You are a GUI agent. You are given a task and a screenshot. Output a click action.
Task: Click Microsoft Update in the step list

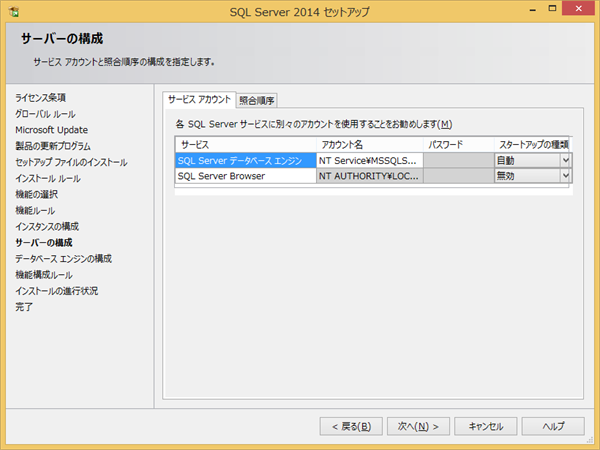click(x=52, y=130)
